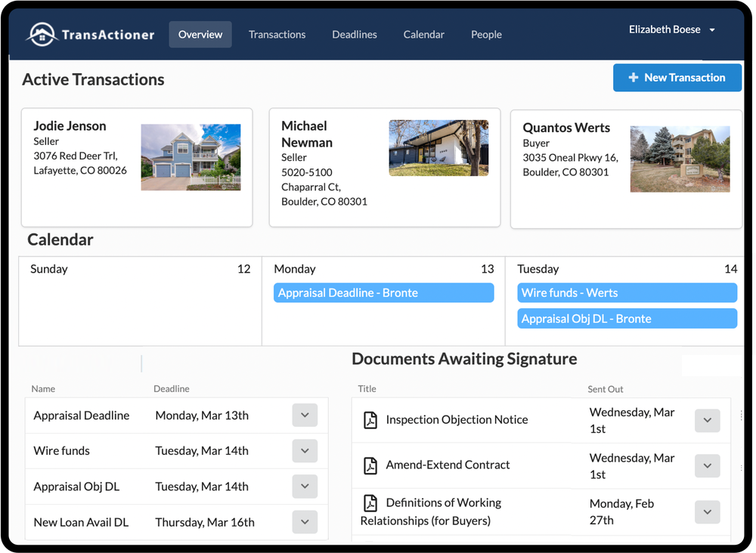Open the Calendar tab
The image size is (756, 553).
423,34
